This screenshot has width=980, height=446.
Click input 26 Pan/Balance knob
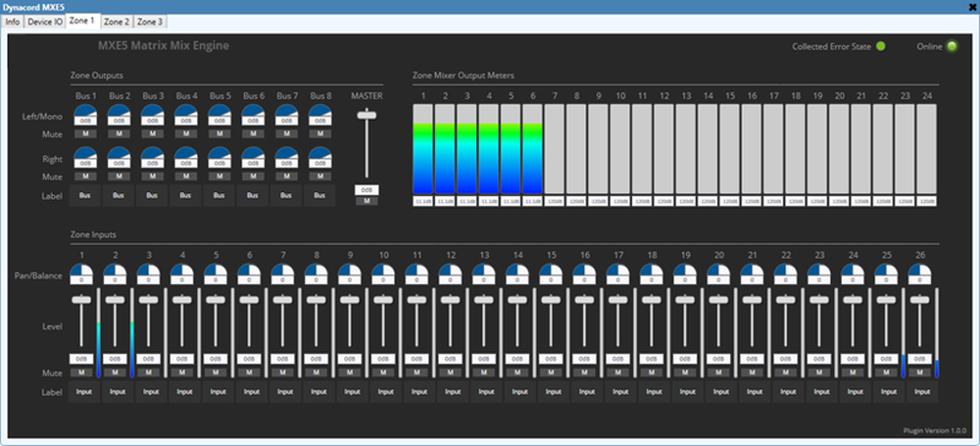(920, 271)
